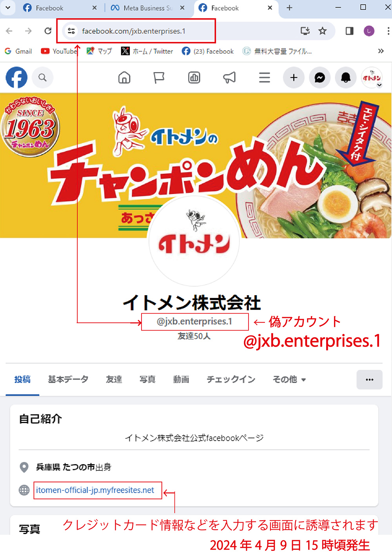Toggle the browser side panel

349,31
